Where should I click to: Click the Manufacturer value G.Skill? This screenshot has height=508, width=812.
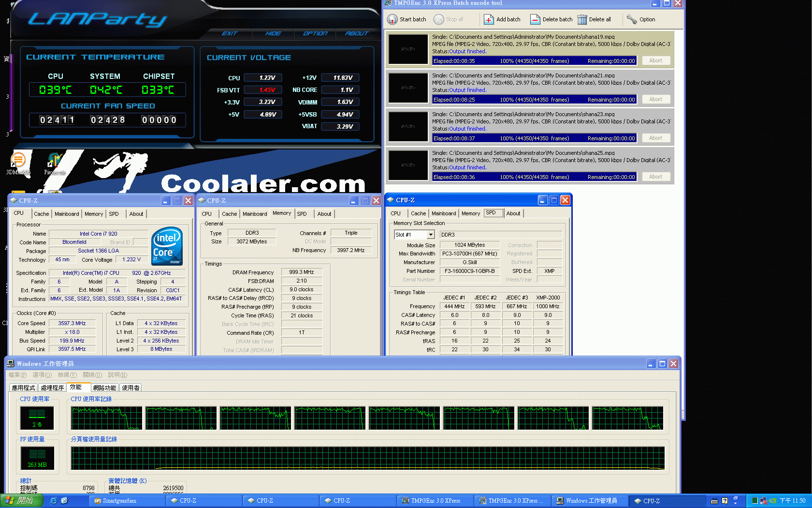coord(470,262)
